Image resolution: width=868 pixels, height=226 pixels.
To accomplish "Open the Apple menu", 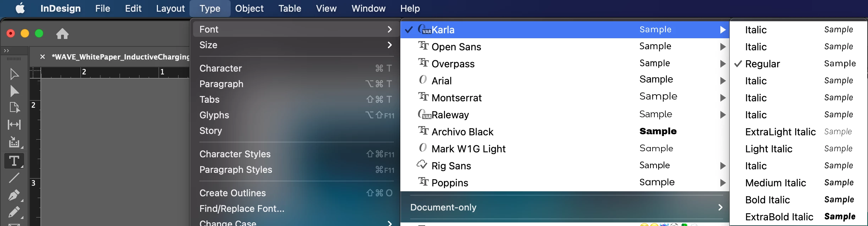I will click(x=20, y=8).
